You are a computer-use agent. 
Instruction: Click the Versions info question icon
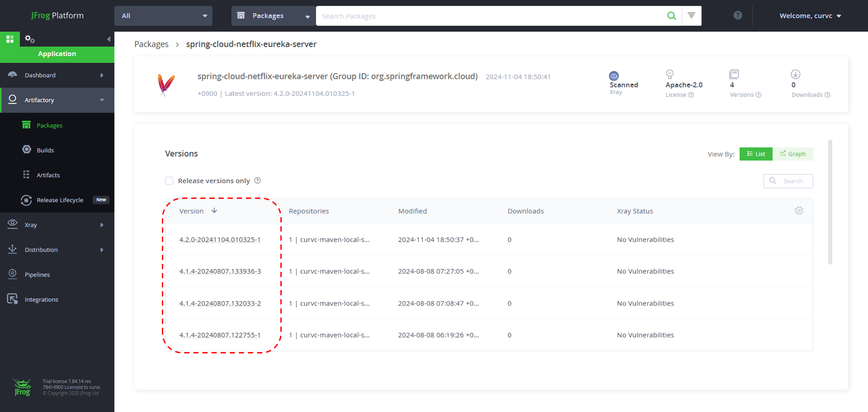tap(758, 95)
